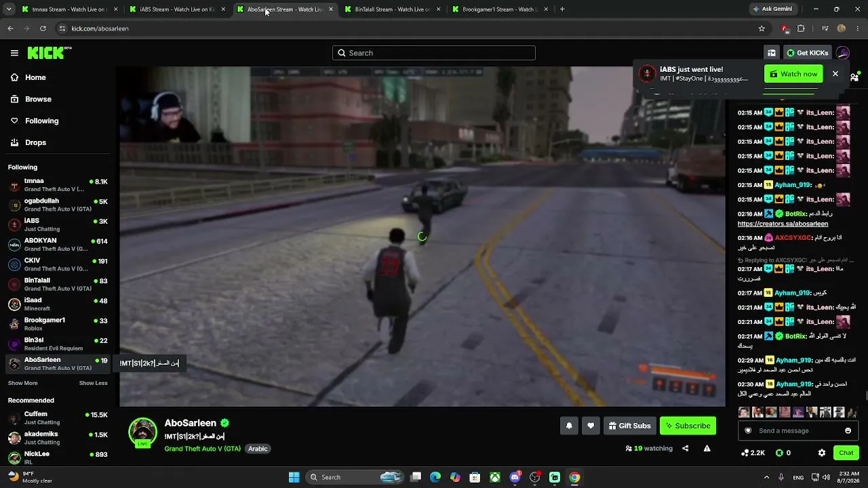Open Bin3sl channel from sidebar

[x=58, y=344]
